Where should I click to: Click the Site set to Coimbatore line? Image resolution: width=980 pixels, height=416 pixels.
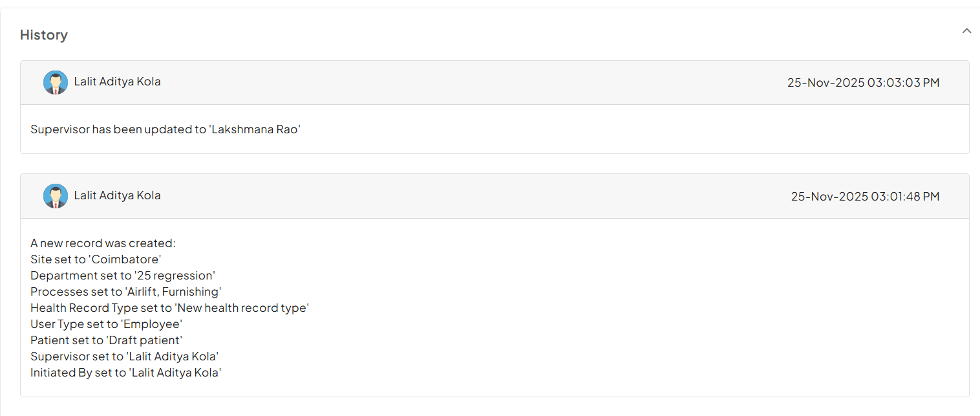[96, 259]
